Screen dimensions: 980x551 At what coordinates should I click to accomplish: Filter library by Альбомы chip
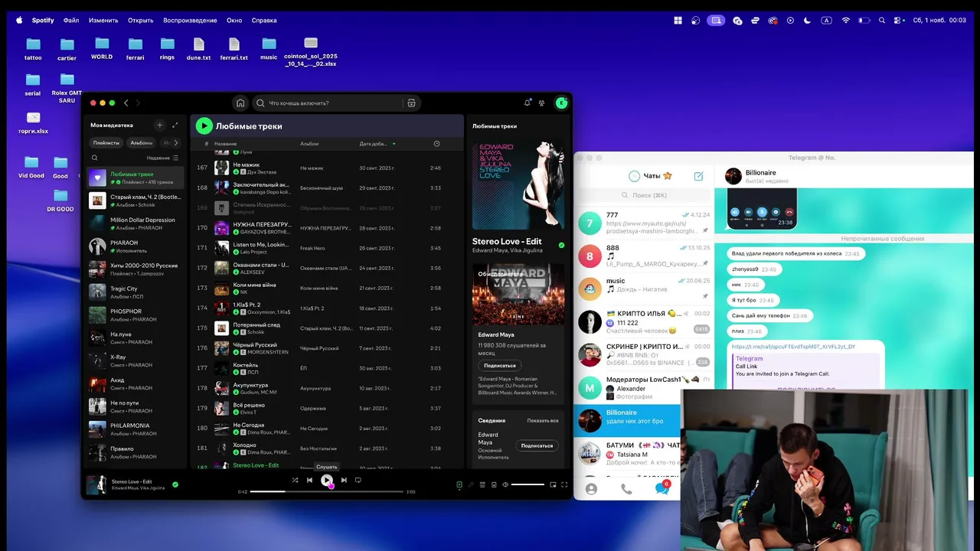click(142, 142)
